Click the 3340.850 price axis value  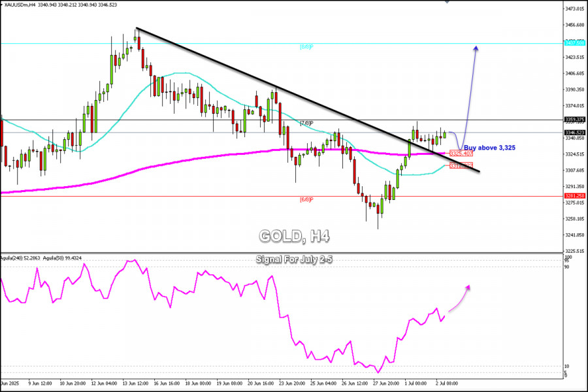575,138
